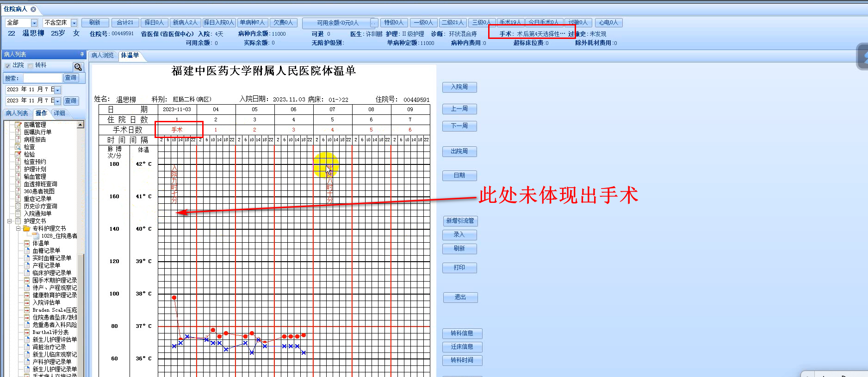Click the 医嘱执行单 document icon

(19, 132)
